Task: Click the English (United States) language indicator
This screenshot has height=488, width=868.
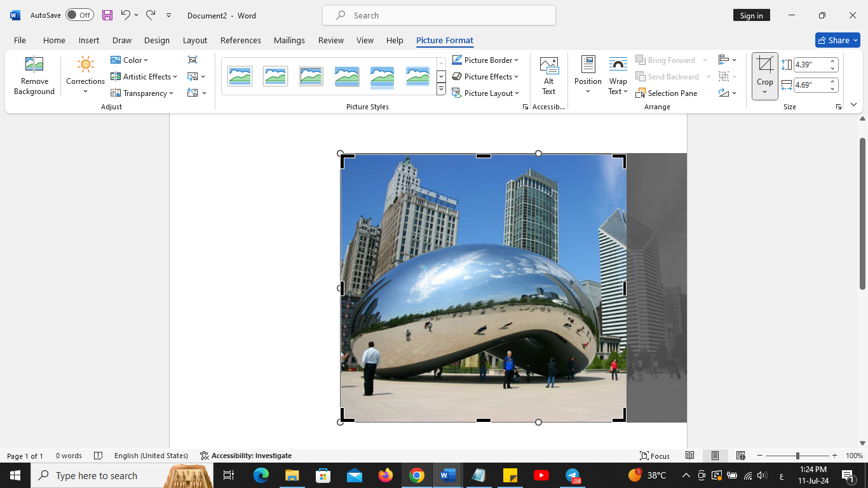Action: [151, 456]
